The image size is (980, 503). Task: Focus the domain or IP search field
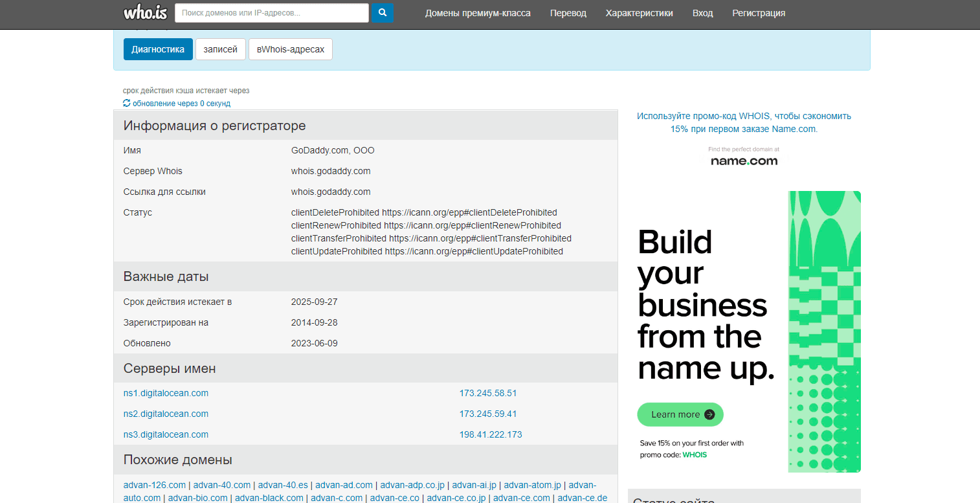[271, 13]
